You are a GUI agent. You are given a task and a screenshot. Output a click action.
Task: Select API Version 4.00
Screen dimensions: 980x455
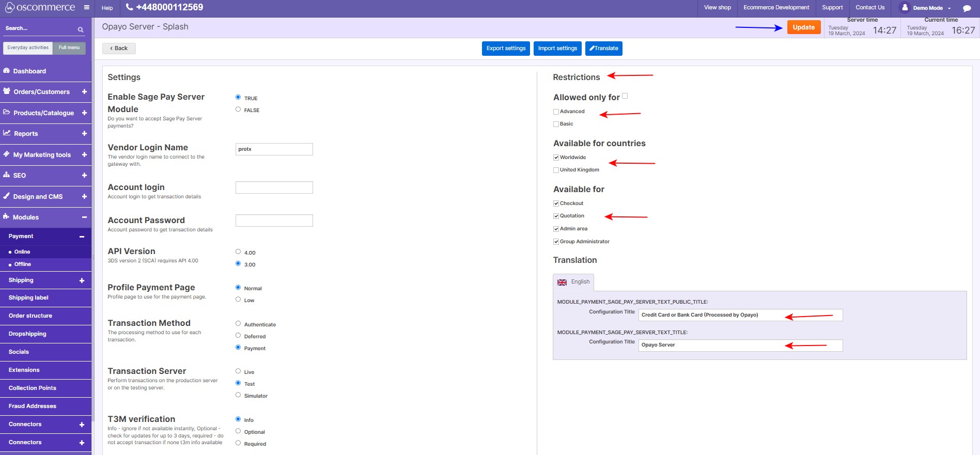click(238, 252)
